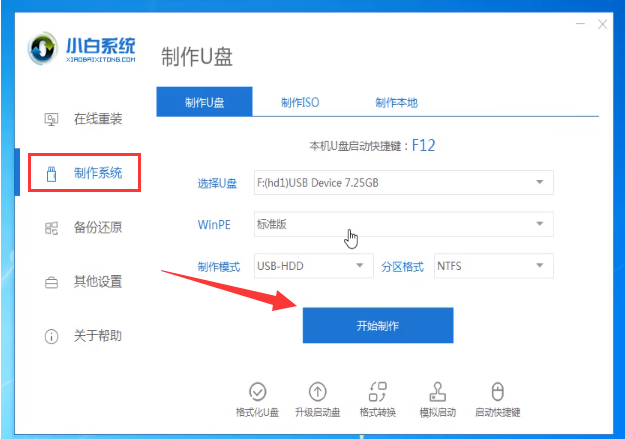This screenshot has height=439, width=625.
Task: Select 制作系统 USB icon in sidebar
Action: (x=51, y=174)
